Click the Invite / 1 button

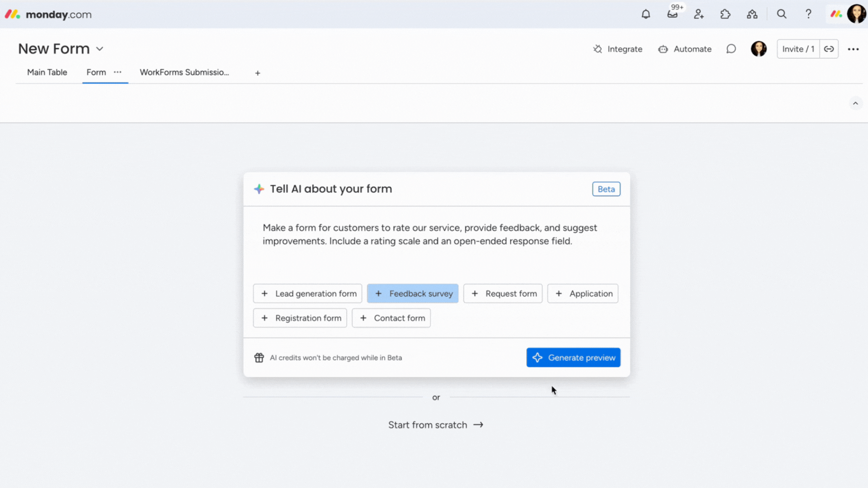click(x=798, y=49)
